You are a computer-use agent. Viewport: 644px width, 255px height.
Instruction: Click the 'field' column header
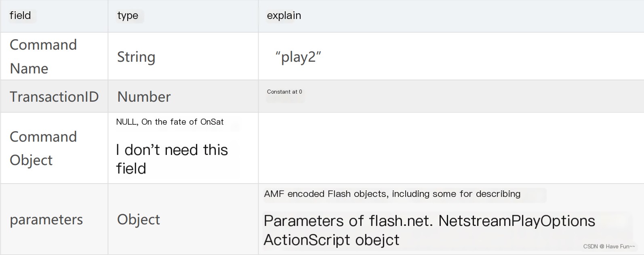pyautogui.click(x=20, y=15)
